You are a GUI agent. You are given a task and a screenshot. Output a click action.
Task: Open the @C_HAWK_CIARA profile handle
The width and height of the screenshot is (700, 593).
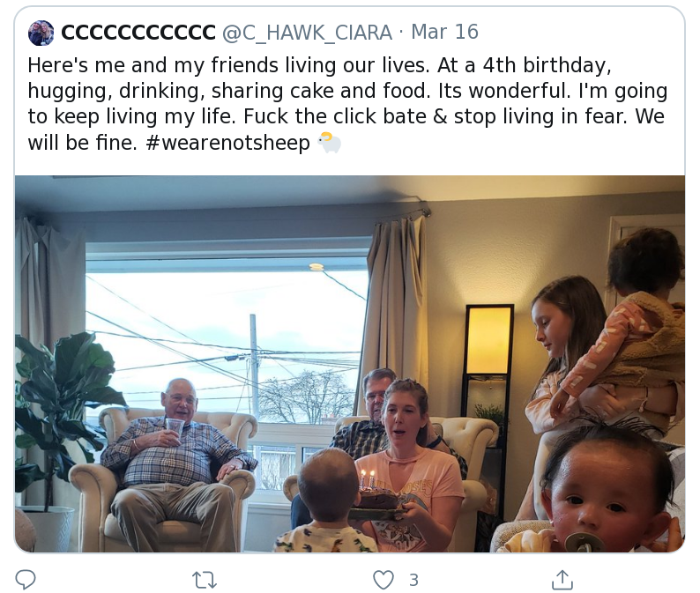click(x=306, y=33)
